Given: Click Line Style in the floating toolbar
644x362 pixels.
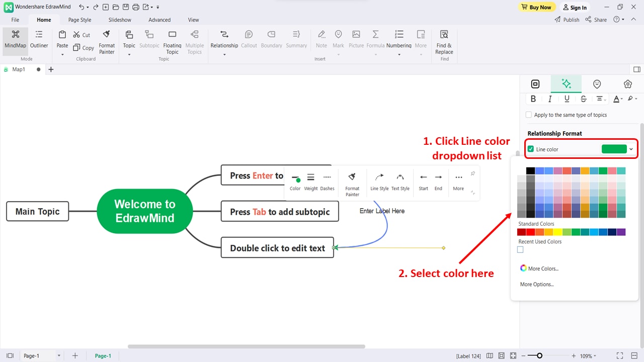Looking at the screenshot, I should pos(379,182).
